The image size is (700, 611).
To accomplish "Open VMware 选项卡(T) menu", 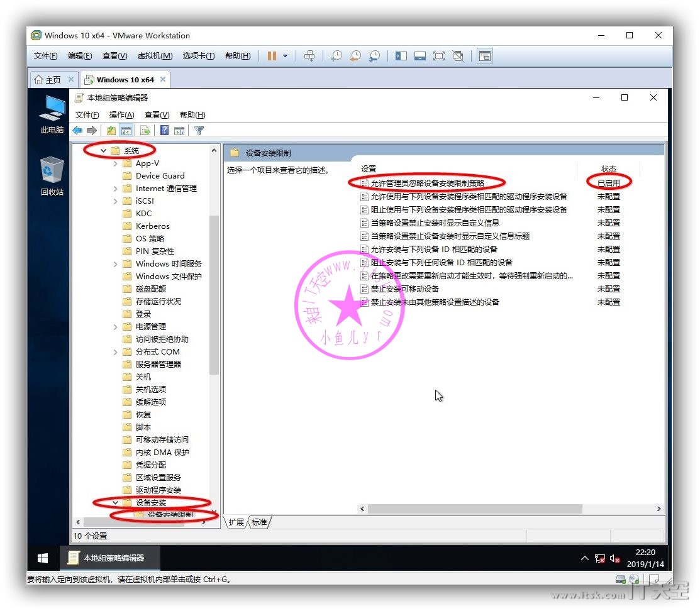I will pyautogui.click(x=199, y=56).
